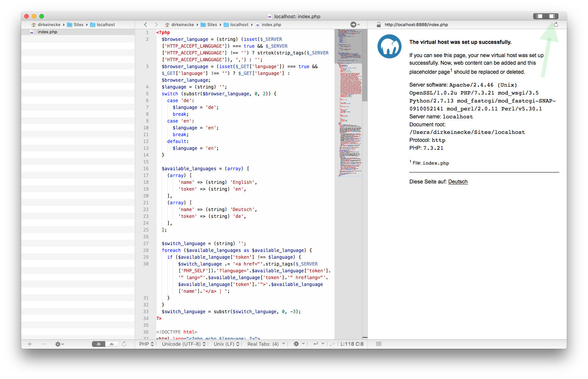The width and height of the screenshot is (588, 379).
Task: Click the lock icon beside the preview URL
Action: pos(378,24)
